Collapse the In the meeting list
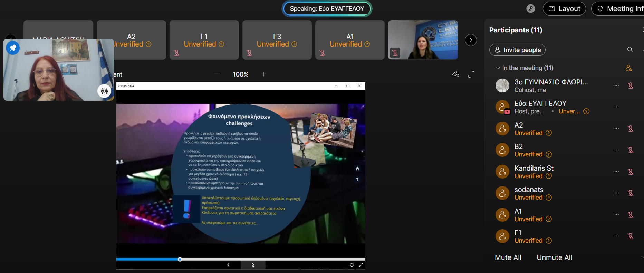 498,68
